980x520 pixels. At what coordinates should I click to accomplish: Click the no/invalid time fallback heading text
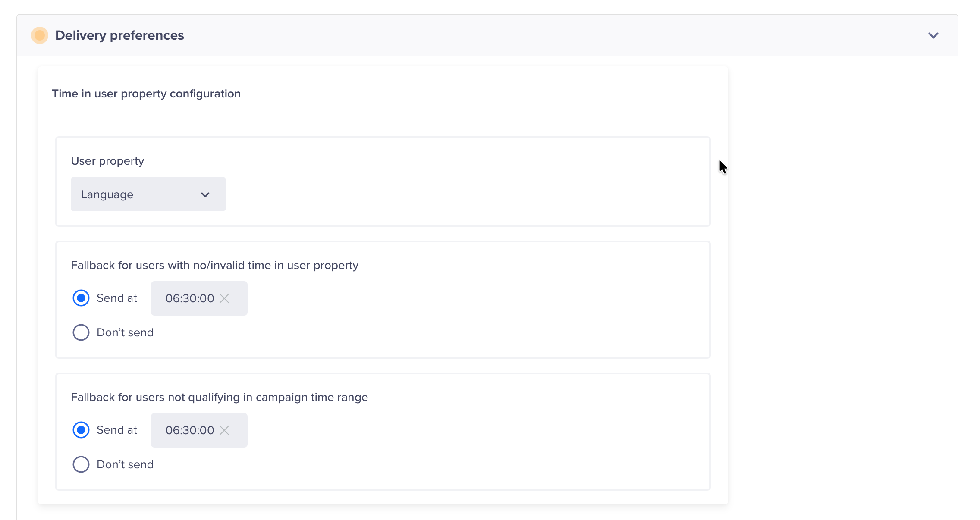[214, 265]
